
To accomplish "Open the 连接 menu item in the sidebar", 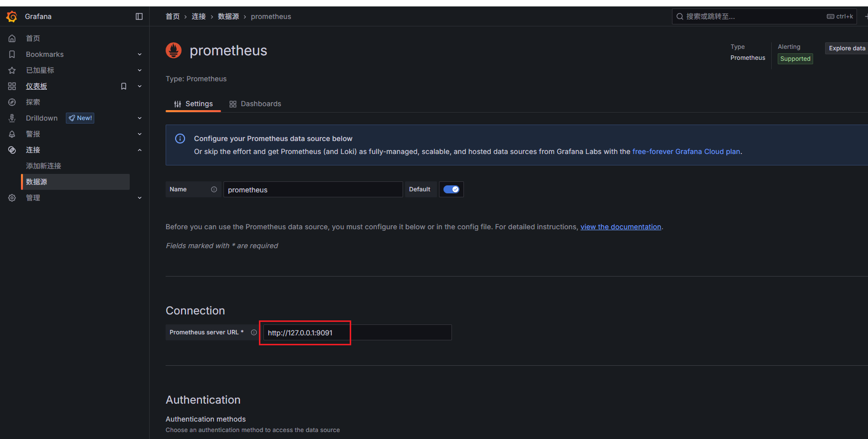I will [x=33, y=150].
